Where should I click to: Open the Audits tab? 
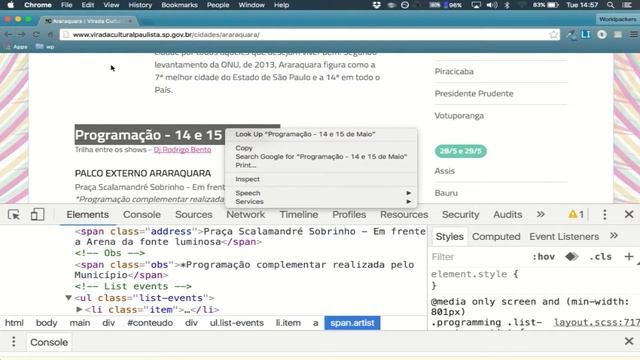[507, 214]
